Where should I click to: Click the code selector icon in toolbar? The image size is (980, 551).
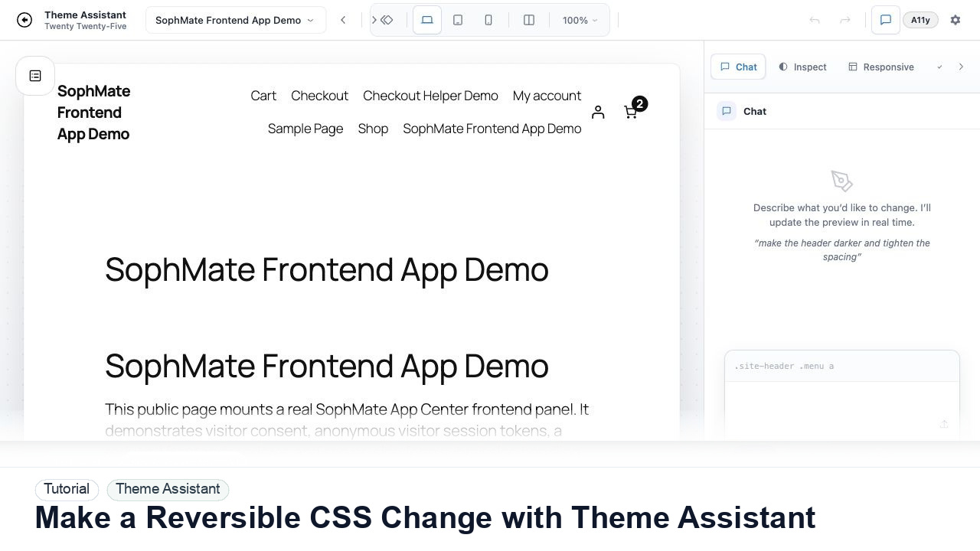[x=387, y=20]
